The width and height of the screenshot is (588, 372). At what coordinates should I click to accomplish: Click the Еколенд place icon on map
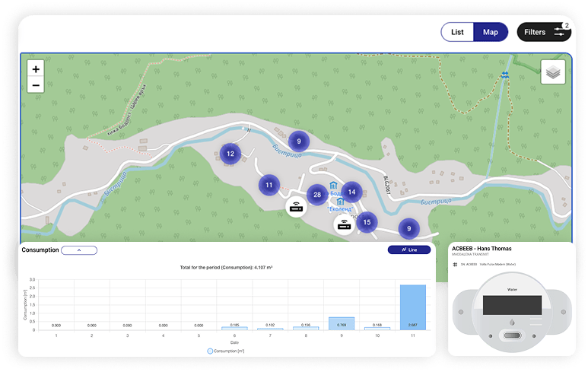coord(341,202)
